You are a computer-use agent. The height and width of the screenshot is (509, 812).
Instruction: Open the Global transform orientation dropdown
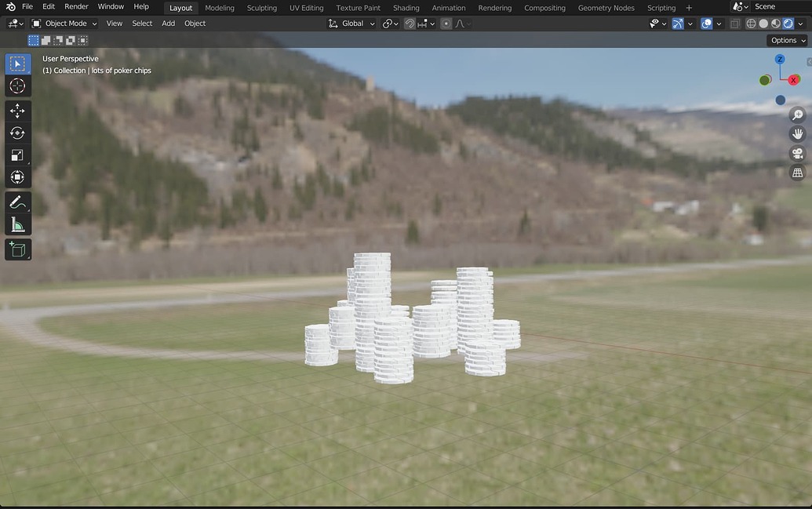point(351,24)
